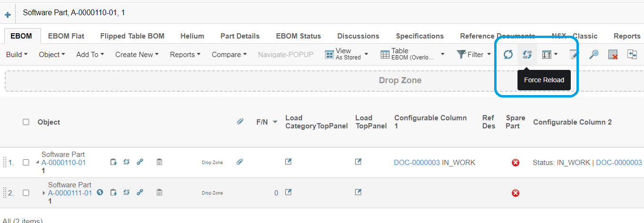Open the Filter dropdown

pyautogui.click(x=474, y=55)
